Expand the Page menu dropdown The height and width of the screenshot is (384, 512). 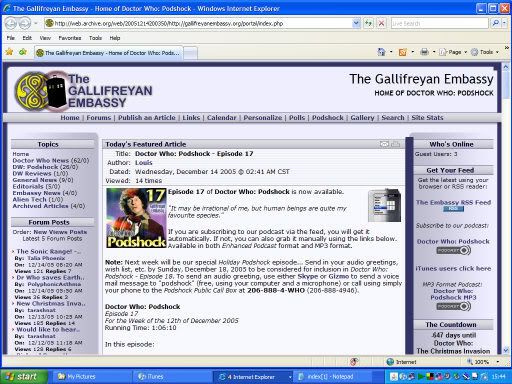466,52
